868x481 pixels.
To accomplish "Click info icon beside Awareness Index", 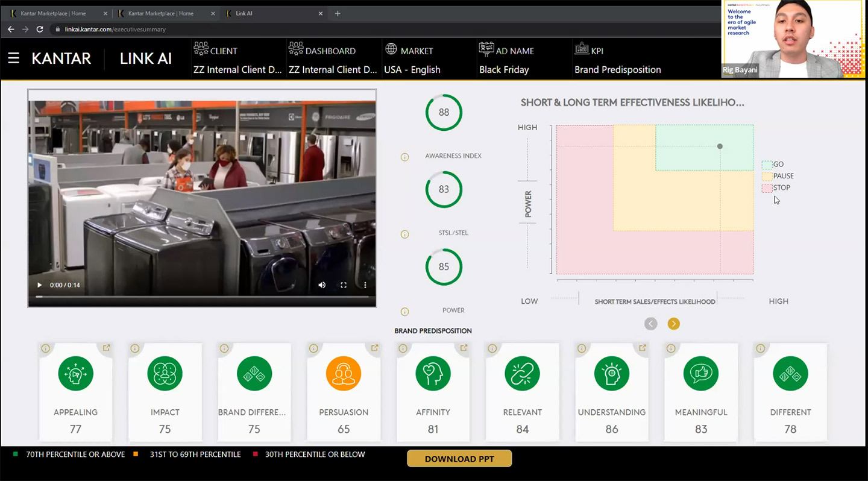I will click(405, 157).
